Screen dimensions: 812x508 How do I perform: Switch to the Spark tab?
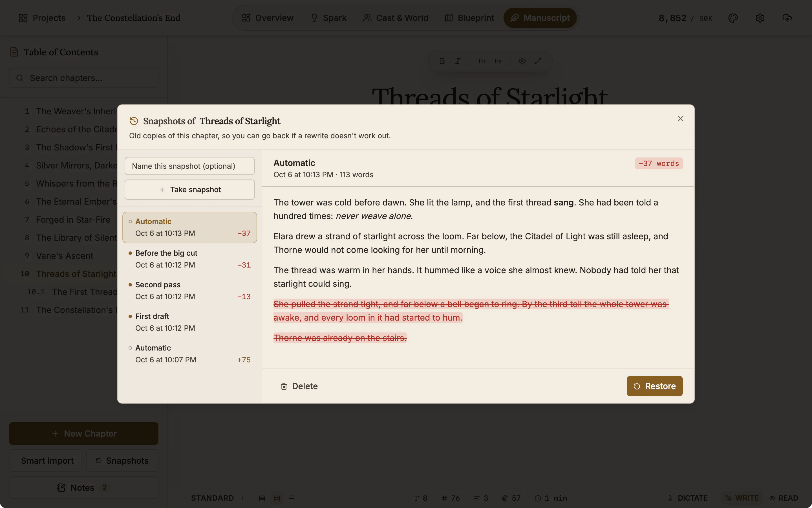click(x=328, y=18)
